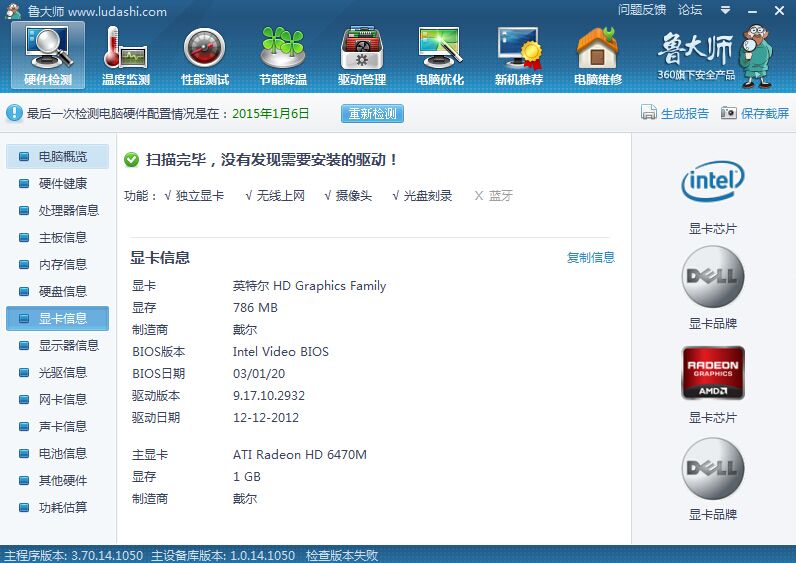Viewport: 796px width, 563px height.
Task: Click the 保存截屏 camera icon
Action: (728, 112)
